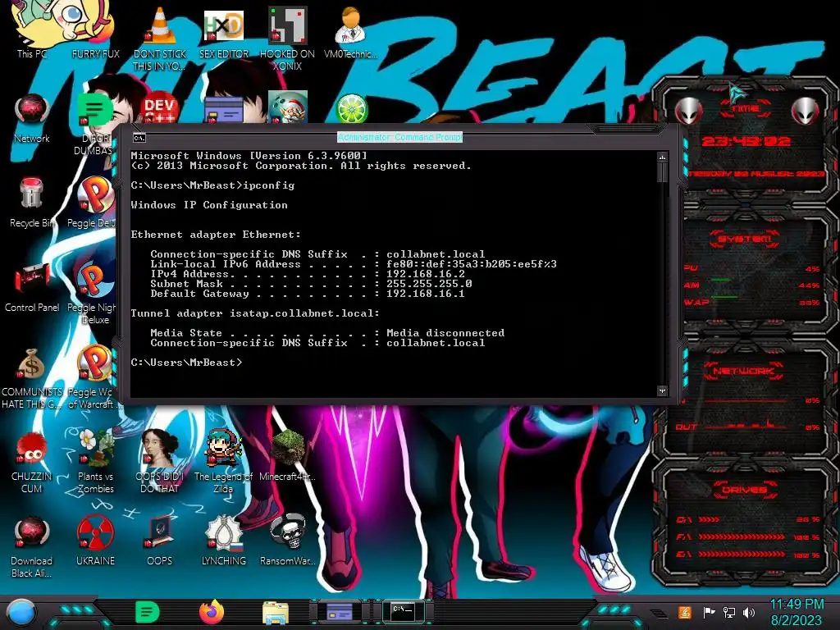Select the UKRAINE radiation symbol icon
840x630 pixels.
pos(95,540)
